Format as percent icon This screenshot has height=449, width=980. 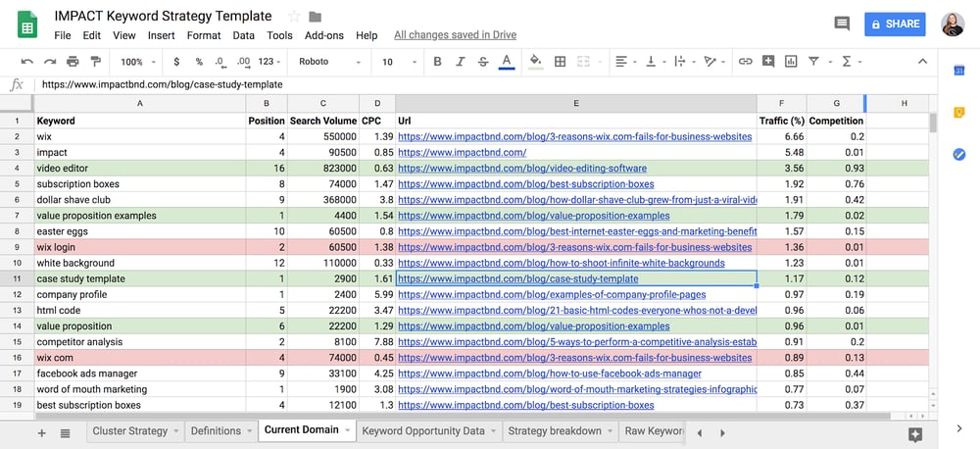click(x=199, y=62)
